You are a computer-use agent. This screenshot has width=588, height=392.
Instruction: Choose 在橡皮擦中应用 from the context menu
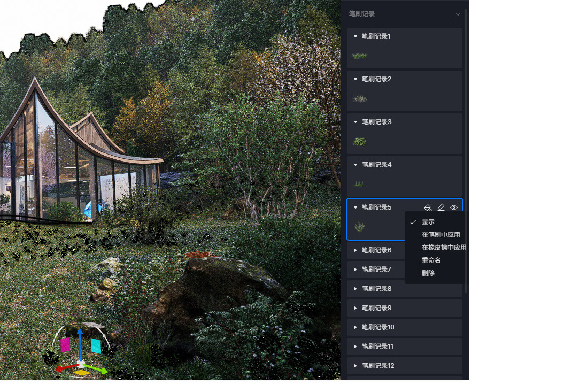click(443, 248)
